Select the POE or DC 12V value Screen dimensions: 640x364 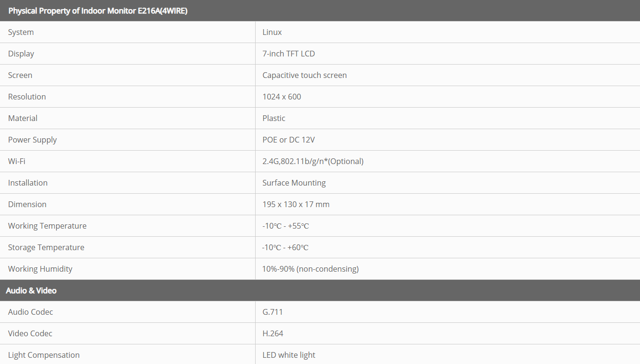(289, 140)
